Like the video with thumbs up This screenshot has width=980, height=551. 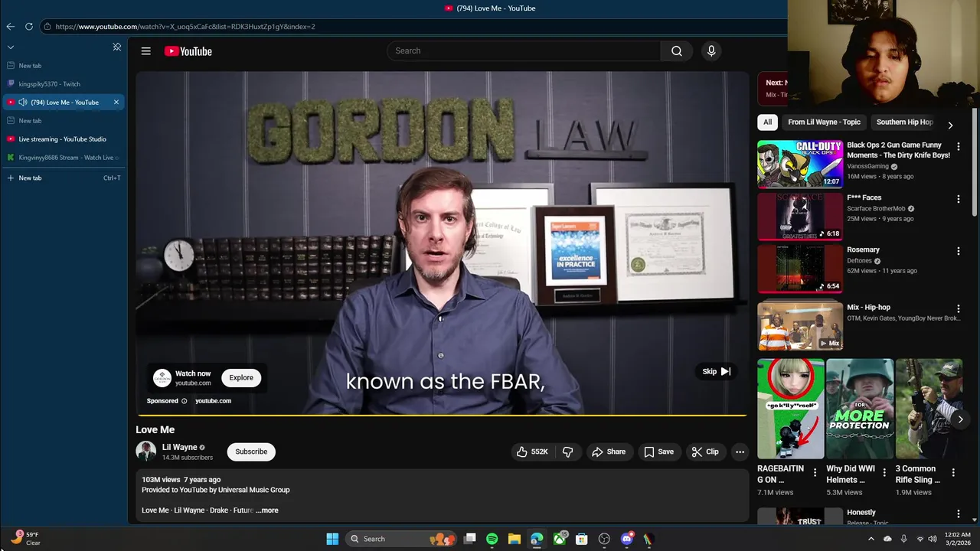click(x=533, y=452)
